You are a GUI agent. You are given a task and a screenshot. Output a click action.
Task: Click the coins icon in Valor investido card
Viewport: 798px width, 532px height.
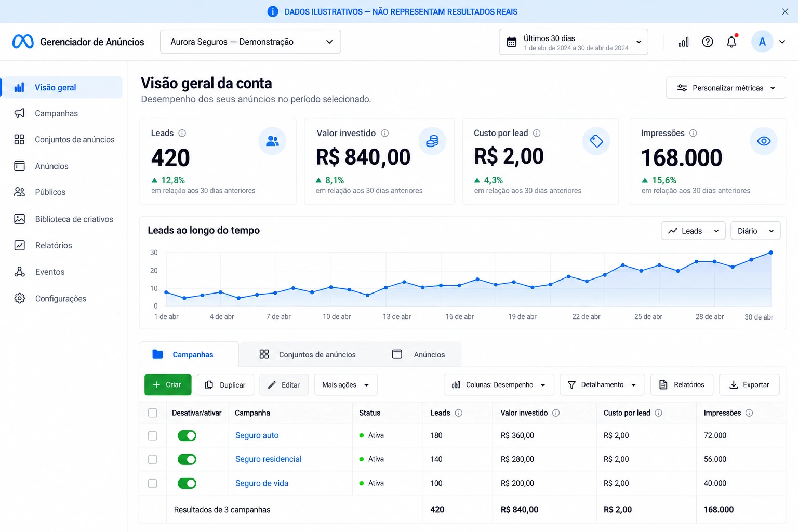pos(432,141)
